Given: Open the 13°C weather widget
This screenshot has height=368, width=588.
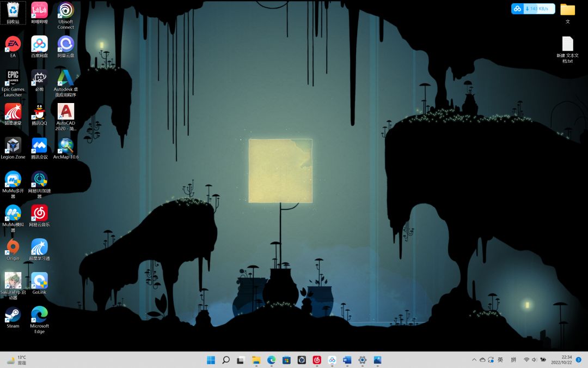Looking at the screenshot, I should (16, 360).
